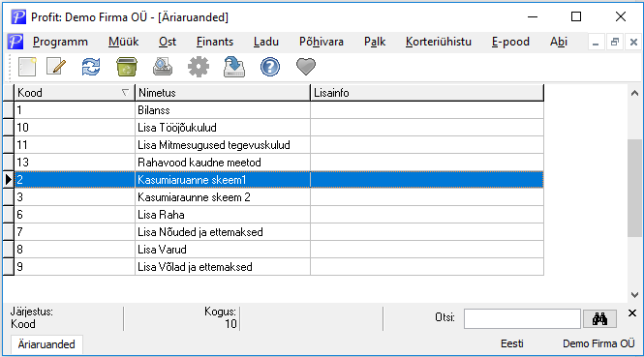Click the export download arrow icon

[x=234, y=67]
